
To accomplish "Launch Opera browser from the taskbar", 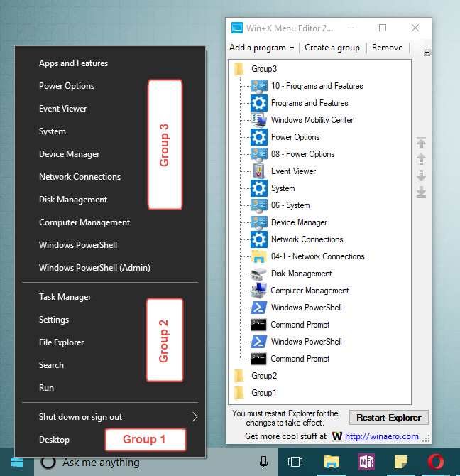I will tap(435, 462).
